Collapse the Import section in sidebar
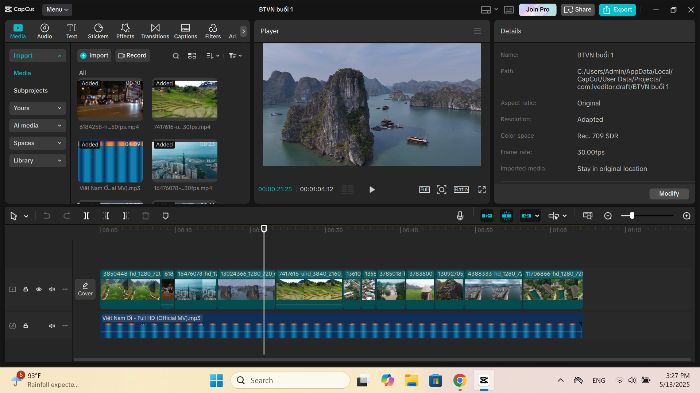This screenshot has height=393, width=700. pyautogui.click(x=37, y=55)
